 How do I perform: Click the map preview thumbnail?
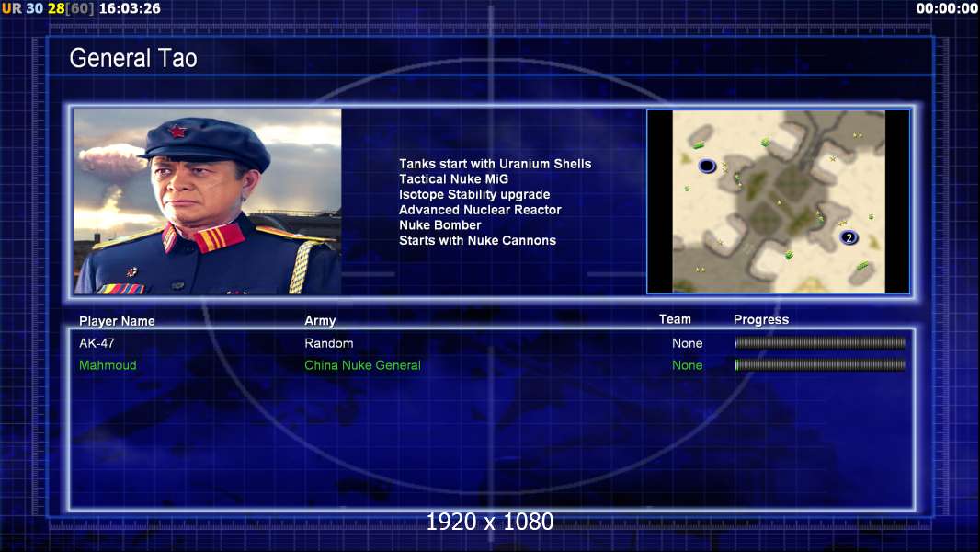coord(778,201)
